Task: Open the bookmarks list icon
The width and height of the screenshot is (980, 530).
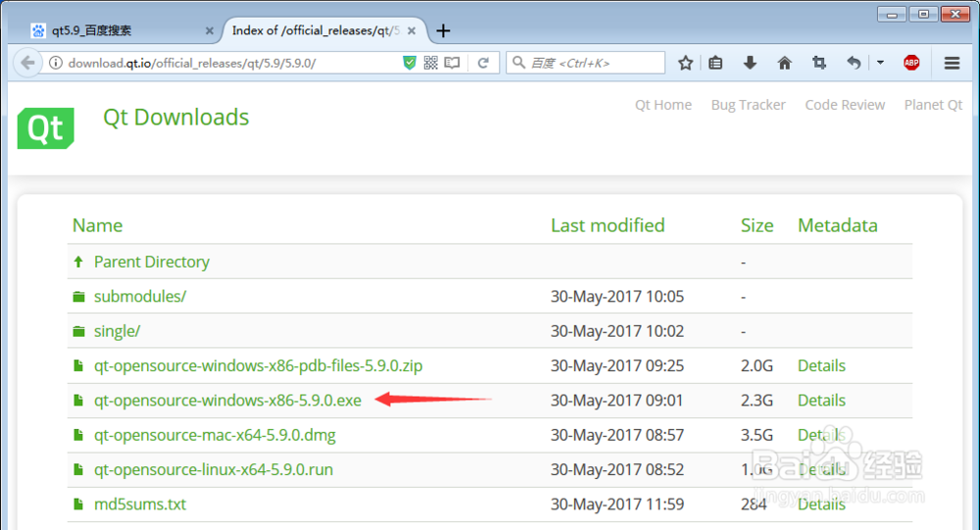Action: tap(715, 63)
